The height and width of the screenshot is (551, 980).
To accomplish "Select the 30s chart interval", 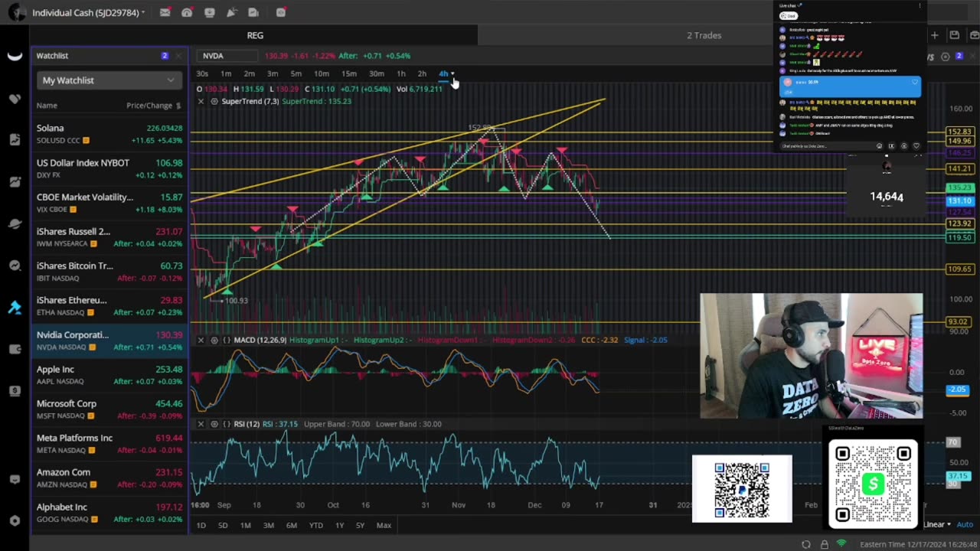I will click(x=202, y=73).
